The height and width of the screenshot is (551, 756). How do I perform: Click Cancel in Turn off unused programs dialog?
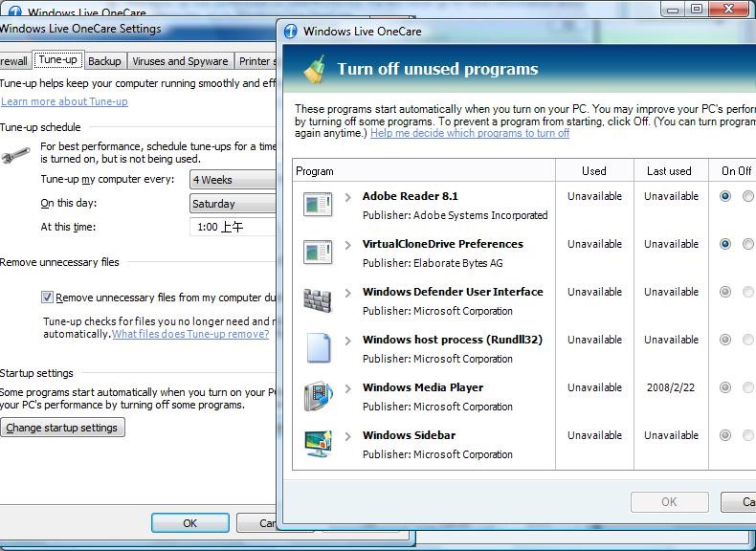[739, 502]
